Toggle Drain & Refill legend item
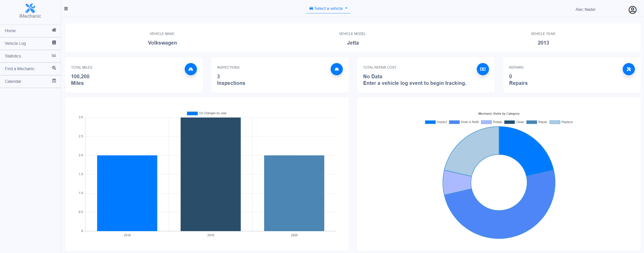The height and width of the screenshot is (253, 644). pyautogui.click(x=464, y=122)
